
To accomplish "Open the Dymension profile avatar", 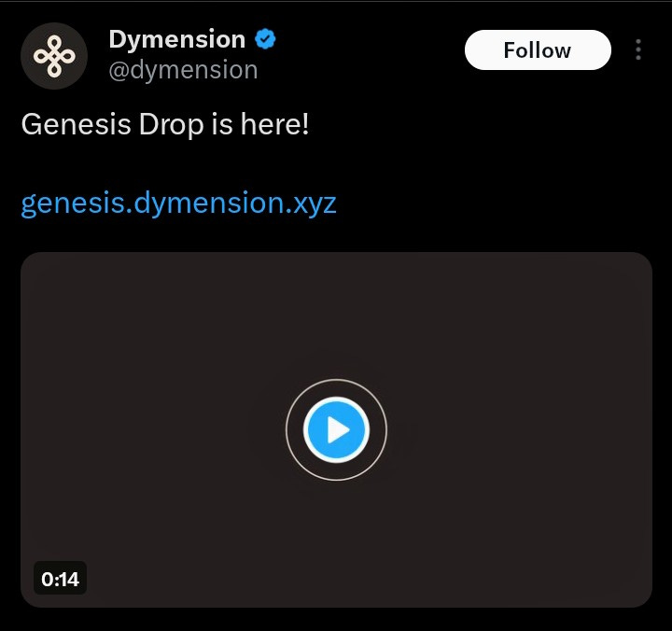I will tap(54, 56).
